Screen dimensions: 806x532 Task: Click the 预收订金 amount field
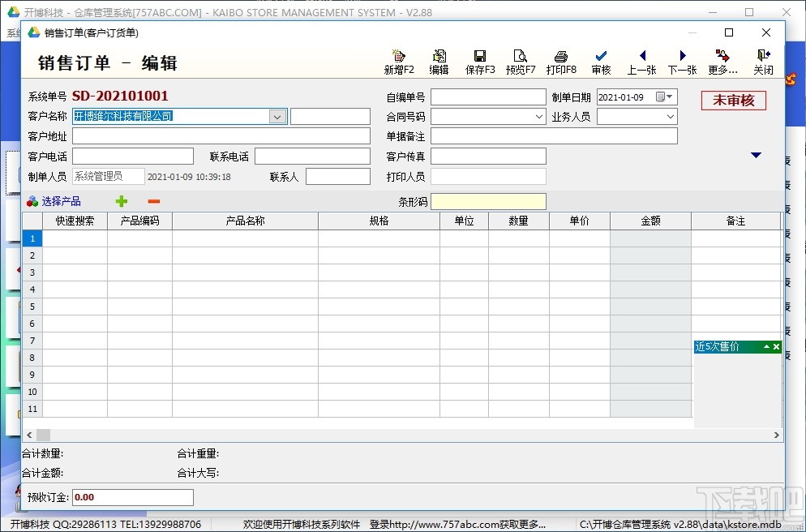pos(133,497)
